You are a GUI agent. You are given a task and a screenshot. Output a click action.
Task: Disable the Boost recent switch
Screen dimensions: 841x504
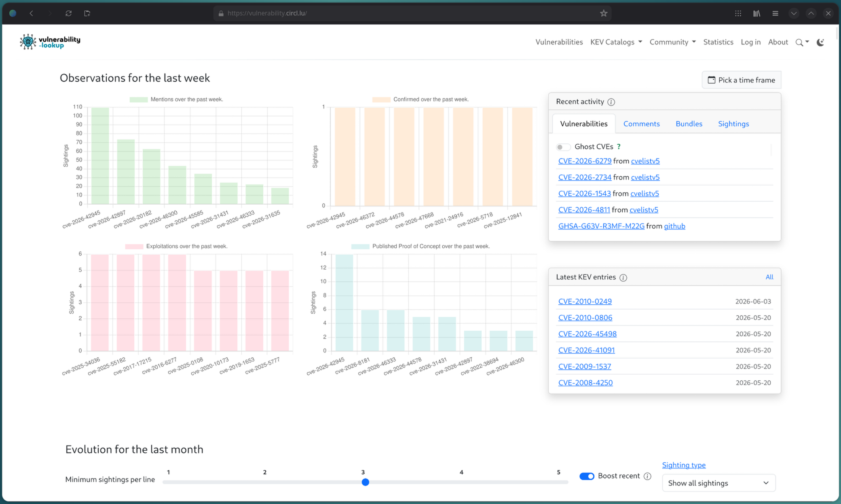[587, 476]
